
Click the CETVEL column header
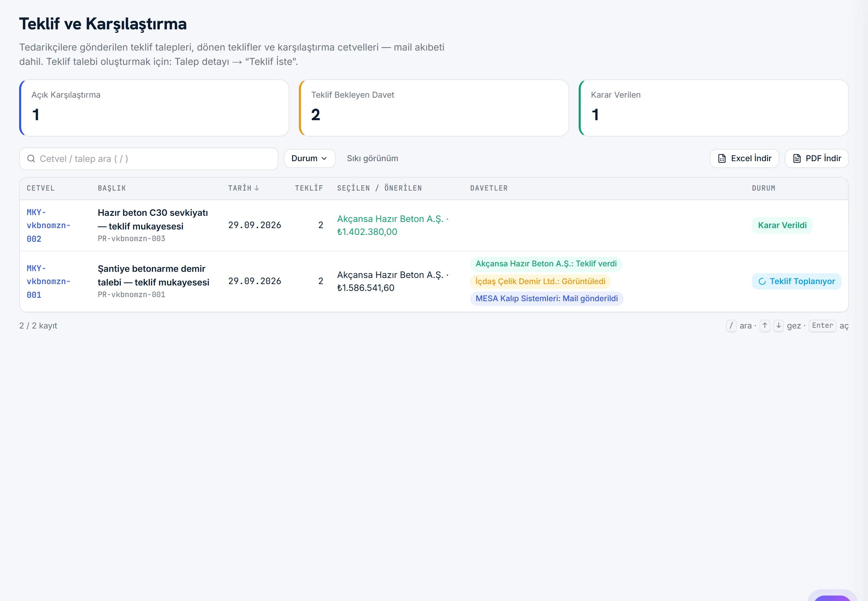click(x=41, y=188)
